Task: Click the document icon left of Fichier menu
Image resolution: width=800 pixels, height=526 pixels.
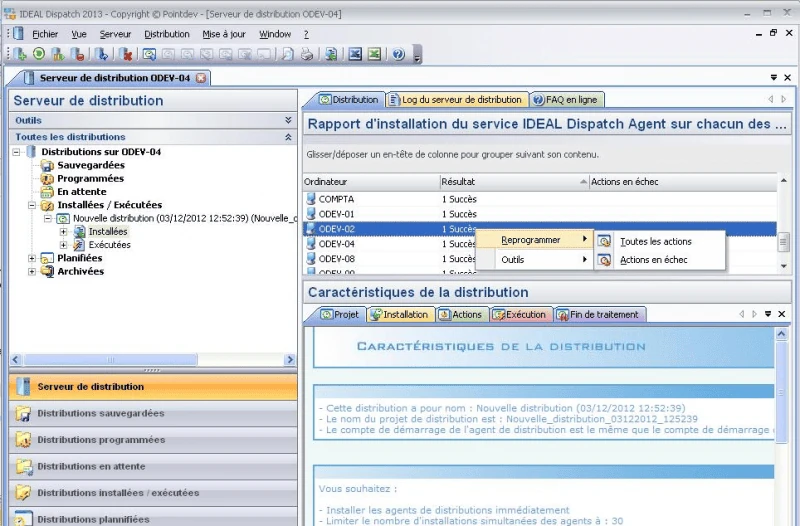Action: point(18,34)
